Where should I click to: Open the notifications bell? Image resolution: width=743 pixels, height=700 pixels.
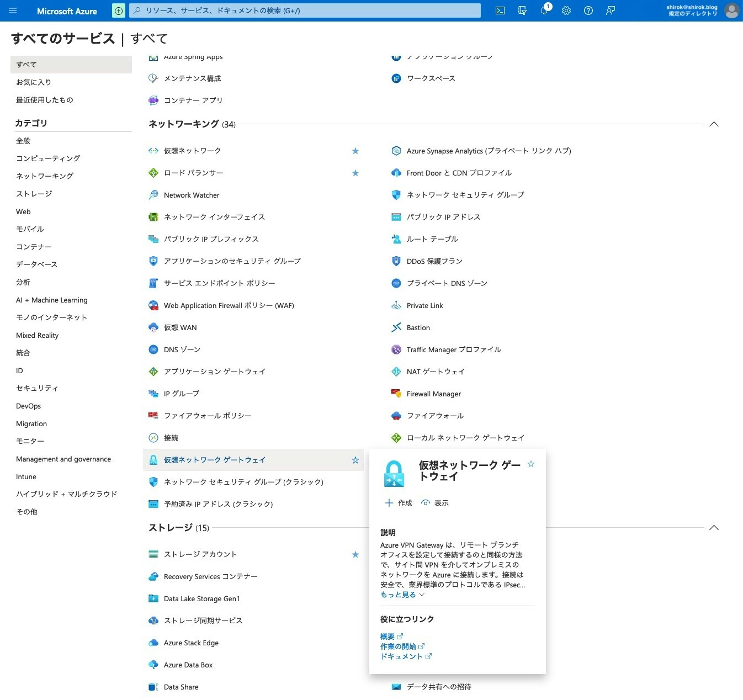(544, 10)
